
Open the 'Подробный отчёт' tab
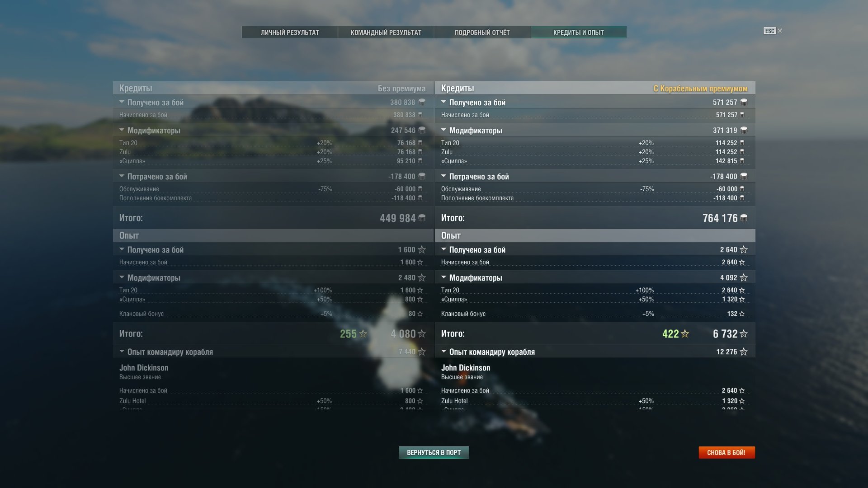[x=482, y=33]
